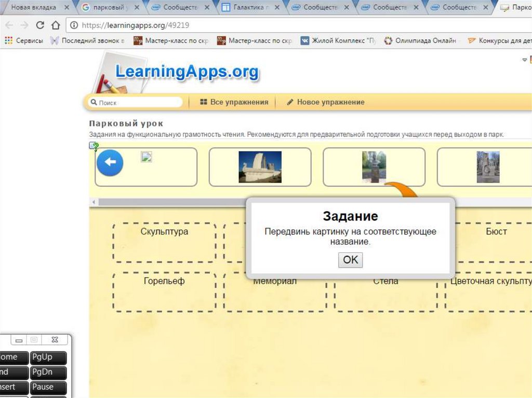Go to browser home page icon
The width and height of the screenshot is (532, 398).
tap(56, 25)
